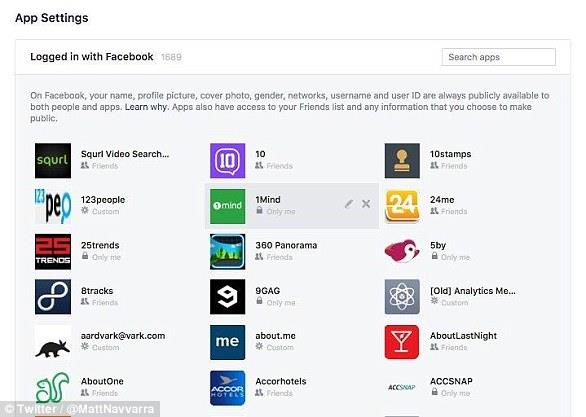Open the AboutLastNight app name link
Viewport: 586px width, 417px height.
pyautogui.click(x=463, y=336)
